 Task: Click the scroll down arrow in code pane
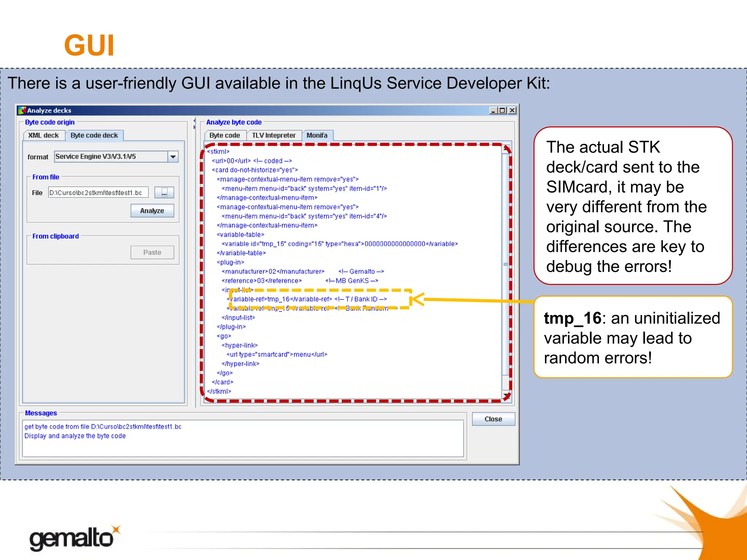506,395
